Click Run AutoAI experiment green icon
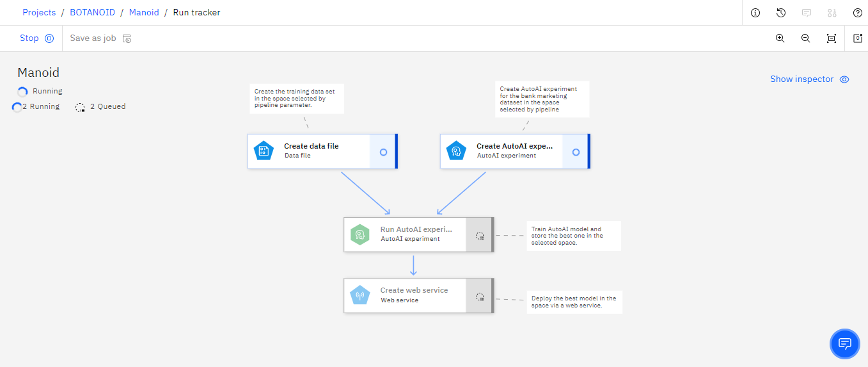 [360, 235]
